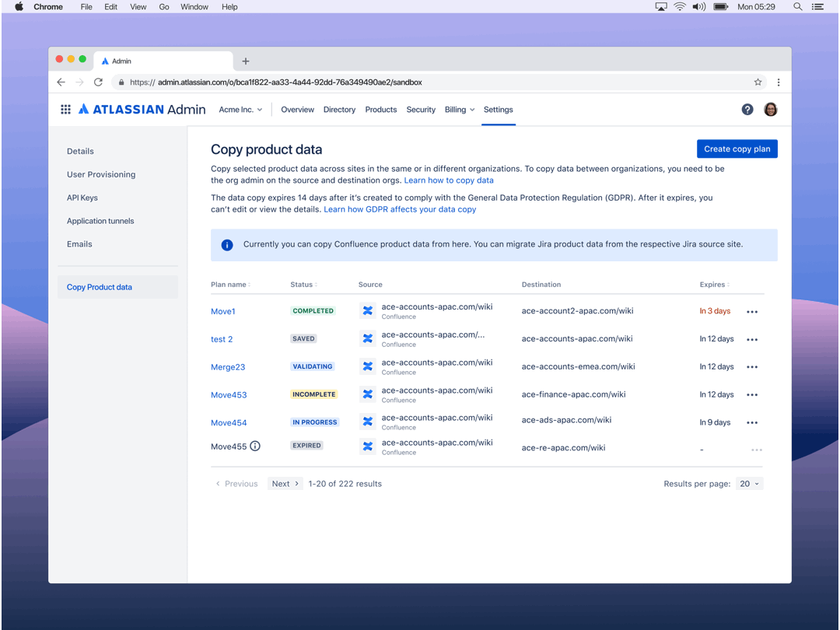This screenshot has height=630, width=840.
Task: Open a new browser tab
Action: coord(245,61)
